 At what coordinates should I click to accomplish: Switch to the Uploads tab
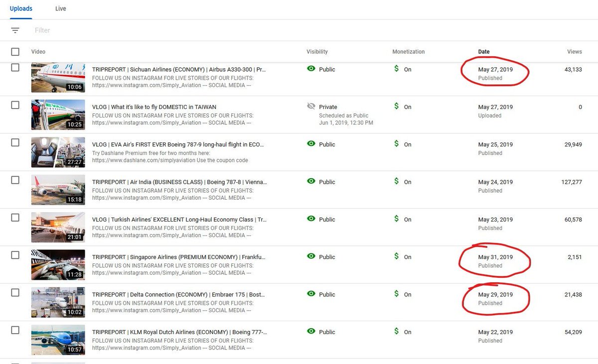[x=21, y=9]
